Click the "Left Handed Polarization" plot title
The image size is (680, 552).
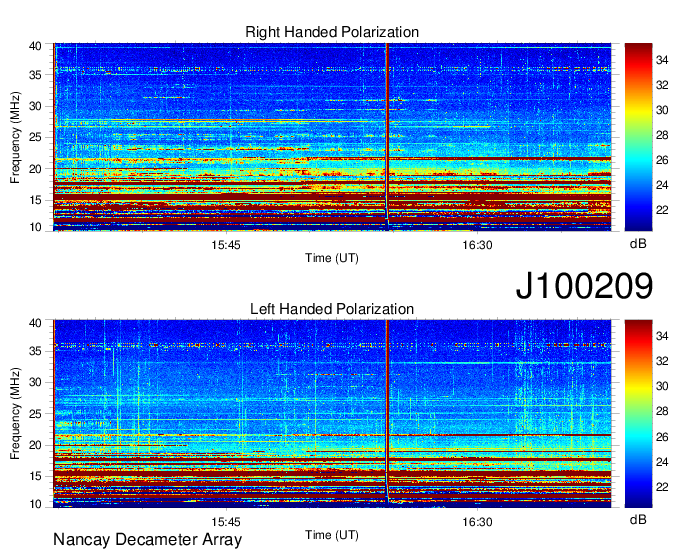(x=332, y=309)
